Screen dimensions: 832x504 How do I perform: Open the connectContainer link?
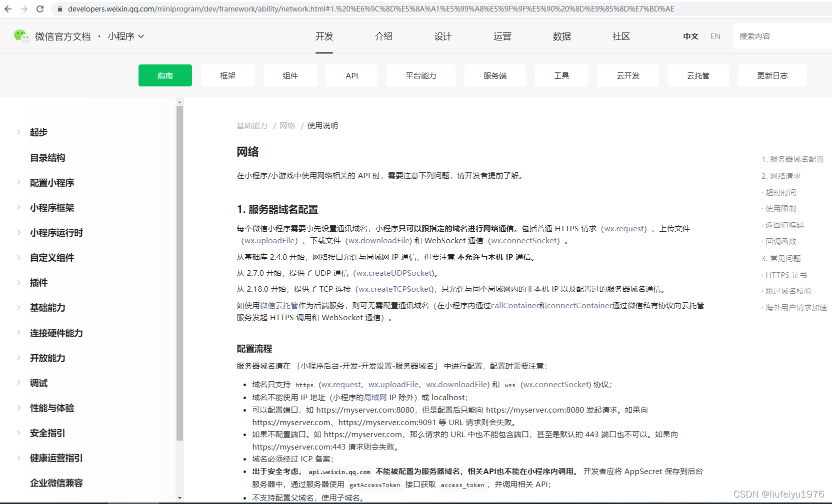pyautogui.click(x=580, y=306)
